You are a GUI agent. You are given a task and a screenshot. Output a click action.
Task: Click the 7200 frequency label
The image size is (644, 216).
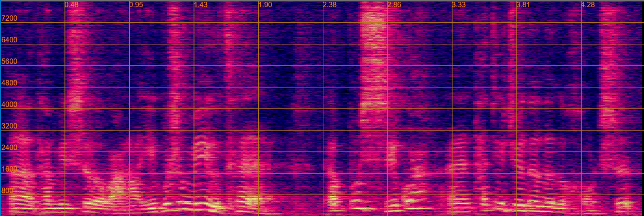pos(9,18)
